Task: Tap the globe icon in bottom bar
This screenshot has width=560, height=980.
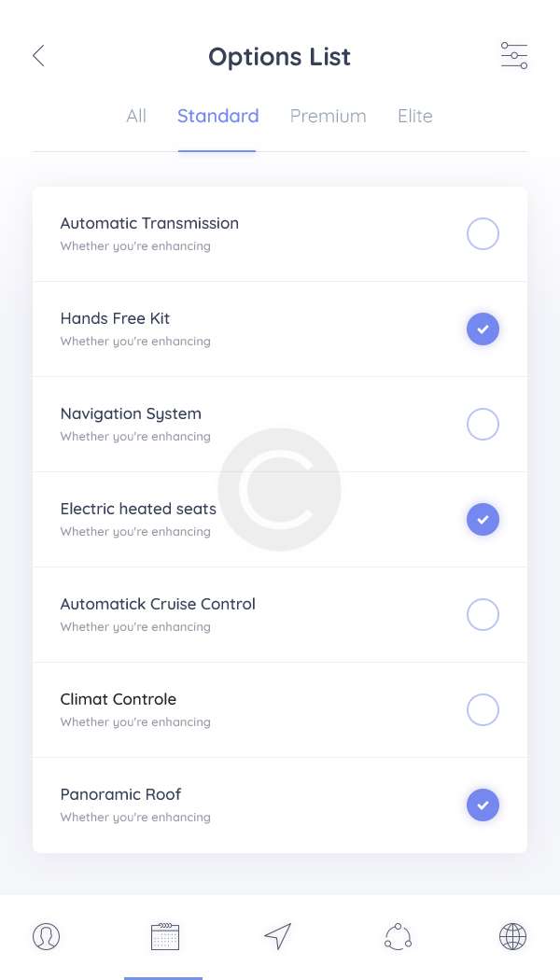Action: tap(512, 936)
